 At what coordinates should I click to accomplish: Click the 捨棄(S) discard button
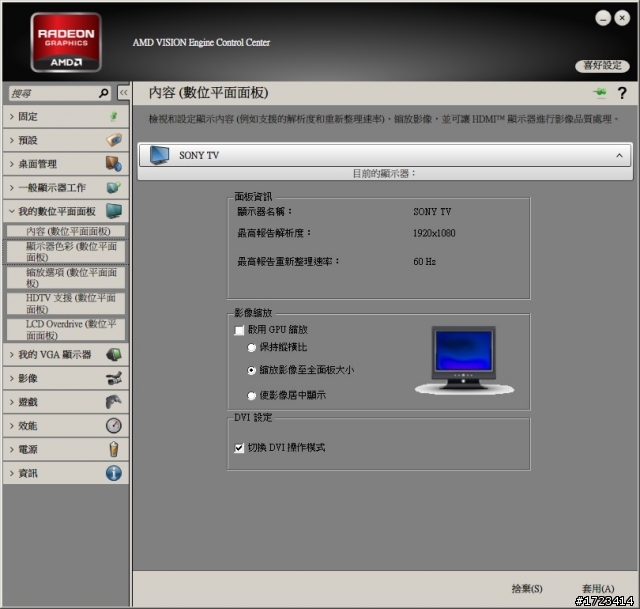527,589
